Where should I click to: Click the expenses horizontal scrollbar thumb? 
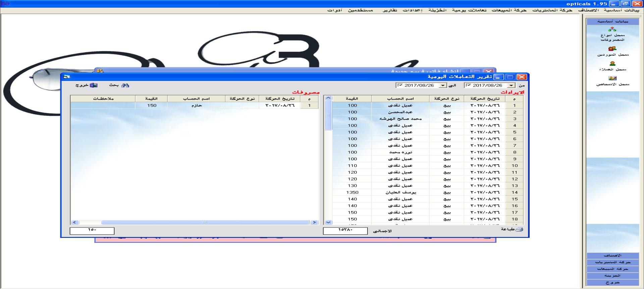click(x=205, y=222)
